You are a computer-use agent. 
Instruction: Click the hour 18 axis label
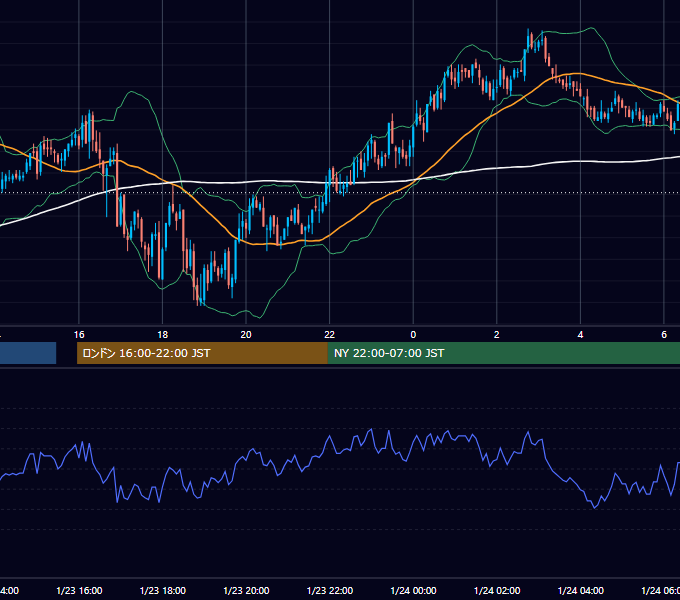[x=163, y=335]
